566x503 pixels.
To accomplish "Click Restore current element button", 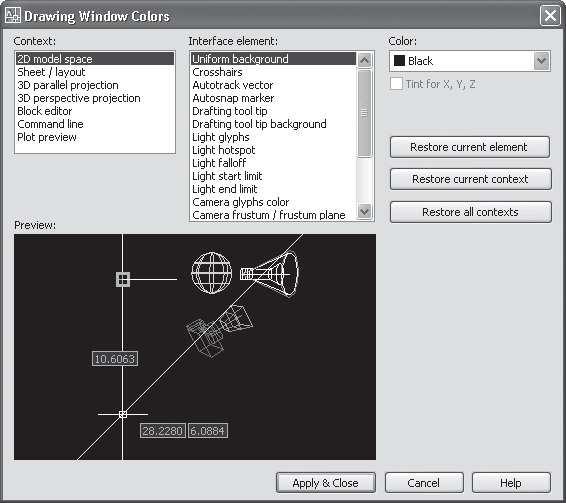I will pyautogui.click(x=470, y=147).
